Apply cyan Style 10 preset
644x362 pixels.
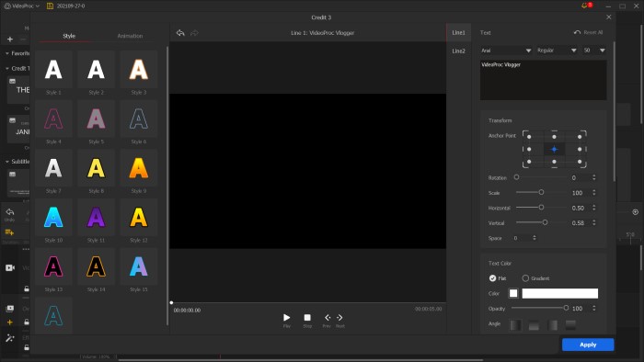click(x=53, y=217)
